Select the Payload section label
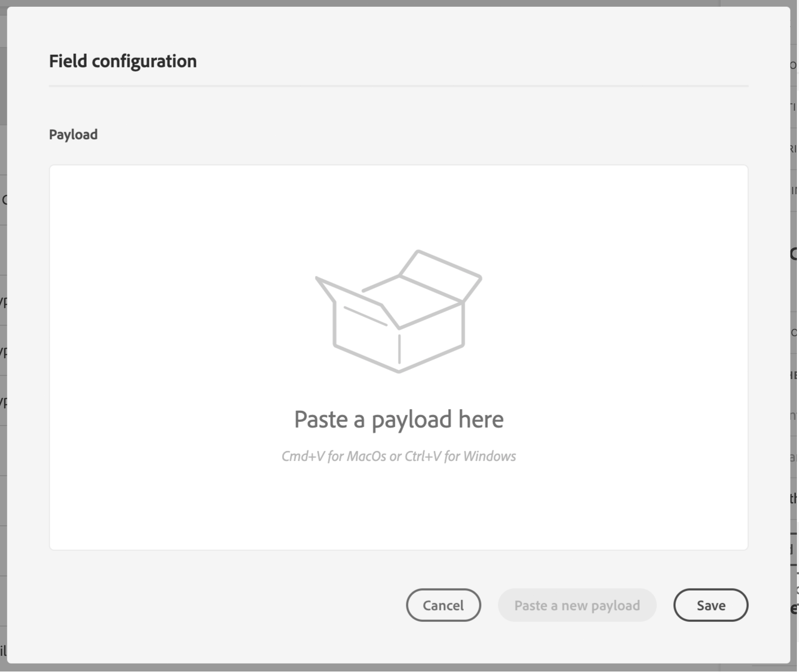The height and width of the screenshot is (672, 799). point(73,135)
